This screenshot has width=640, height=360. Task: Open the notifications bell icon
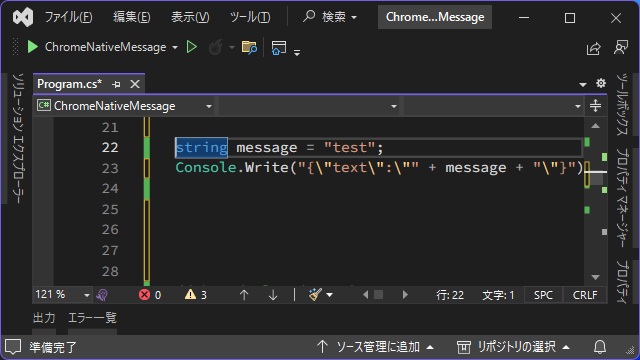600,347
